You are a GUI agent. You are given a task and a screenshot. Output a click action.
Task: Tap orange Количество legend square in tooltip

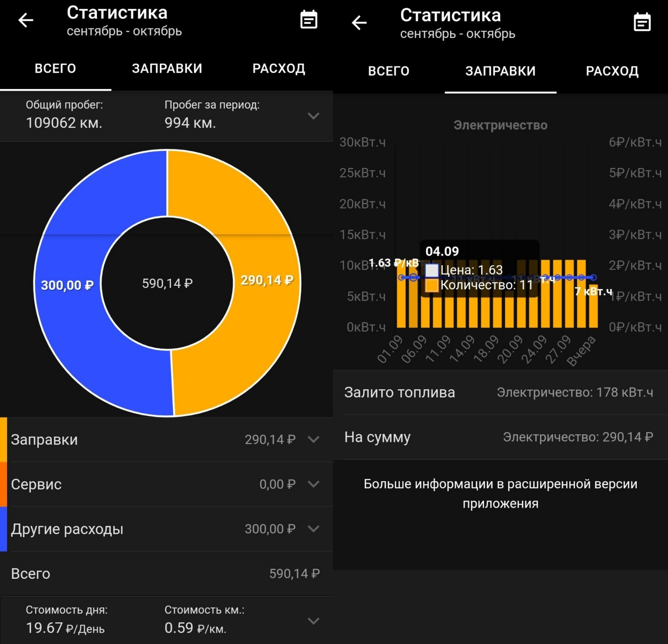coord(432,285)
